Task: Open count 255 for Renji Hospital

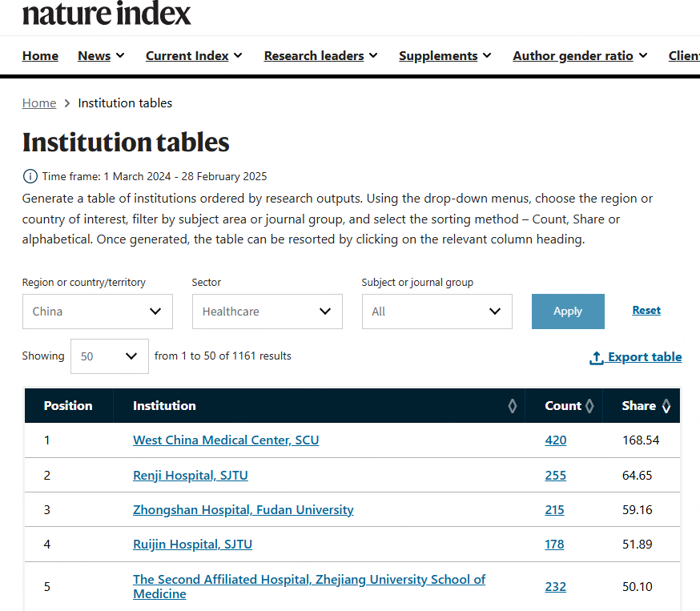Action: pos(555,476)
